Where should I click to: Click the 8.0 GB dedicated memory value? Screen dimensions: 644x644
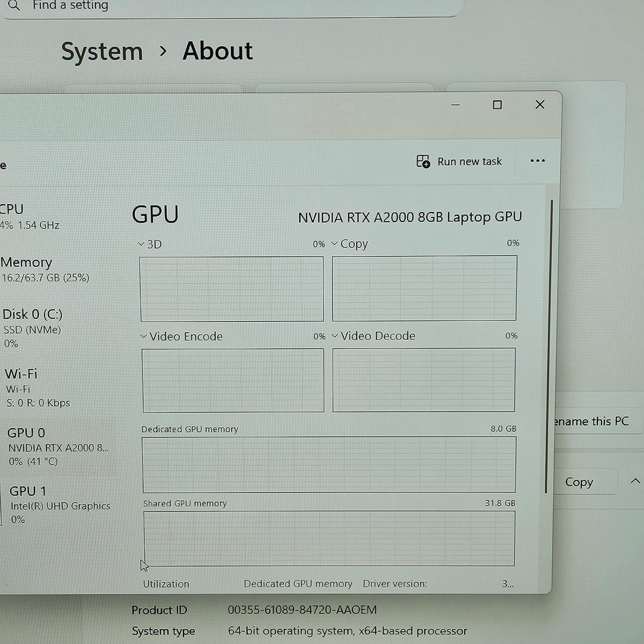click(x=503, y=429)
